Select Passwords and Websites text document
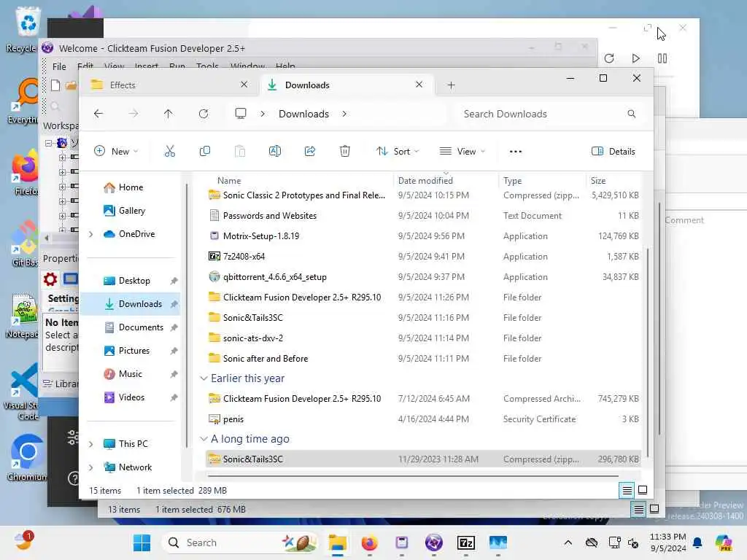The height and width of the screenshot is (560, 747). [x=422, y=216]
